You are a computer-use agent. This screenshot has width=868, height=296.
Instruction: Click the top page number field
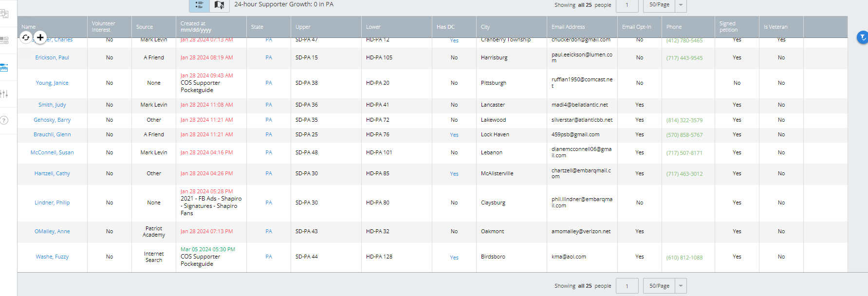tap(627, 5)
